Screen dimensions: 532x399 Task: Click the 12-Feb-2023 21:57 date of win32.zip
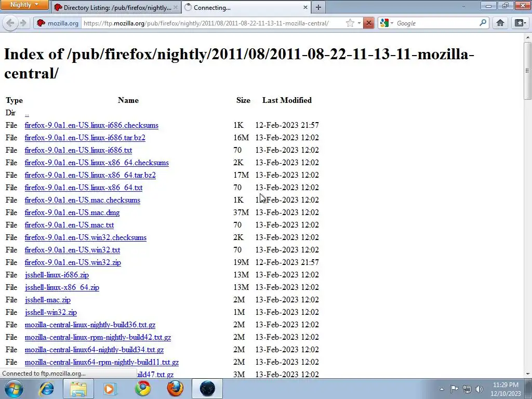pyautogui.click(x=287, y=262)
